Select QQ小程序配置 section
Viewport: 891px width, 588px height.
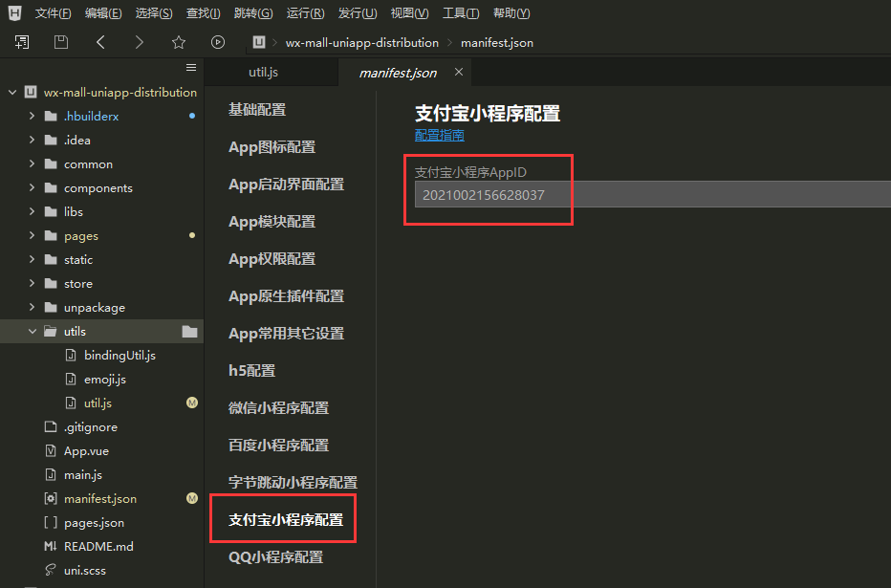[x=275, y=556]
